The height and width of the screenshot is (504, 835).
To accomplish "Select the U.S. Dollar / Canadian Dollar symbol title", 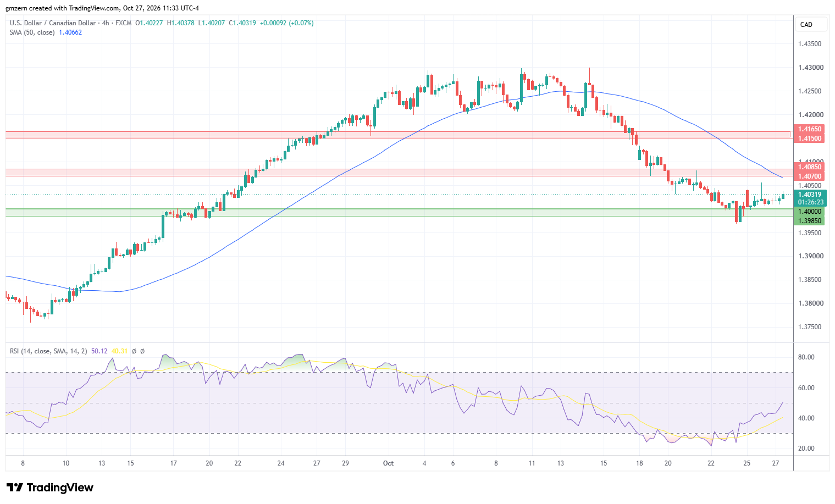I will tap(52, 23).
